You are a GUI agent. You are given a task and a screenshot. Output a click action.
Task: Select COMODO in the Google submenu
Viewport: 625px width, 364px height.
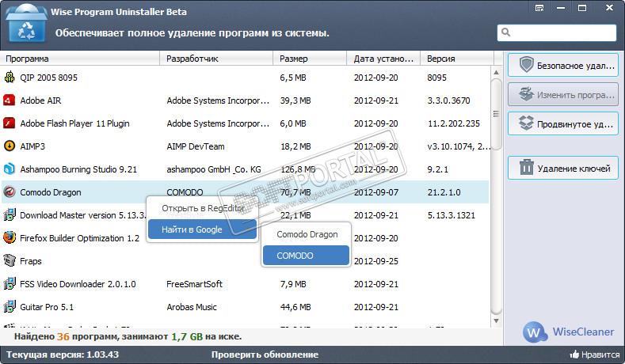click(x=306, y=256)
